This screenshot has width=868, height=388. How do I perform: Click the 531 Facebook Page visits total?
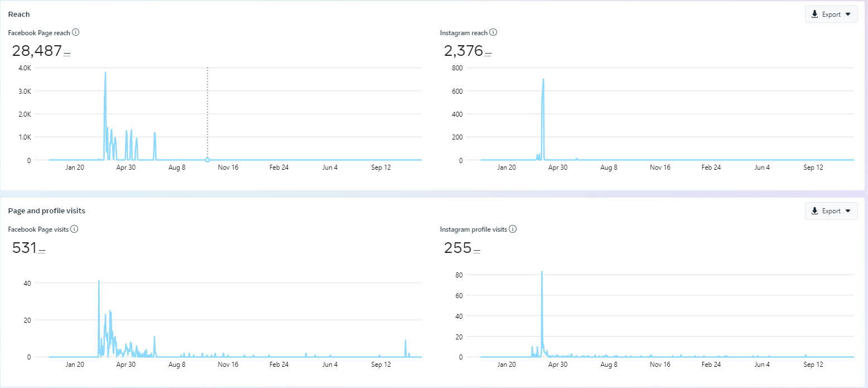(25, 247)
